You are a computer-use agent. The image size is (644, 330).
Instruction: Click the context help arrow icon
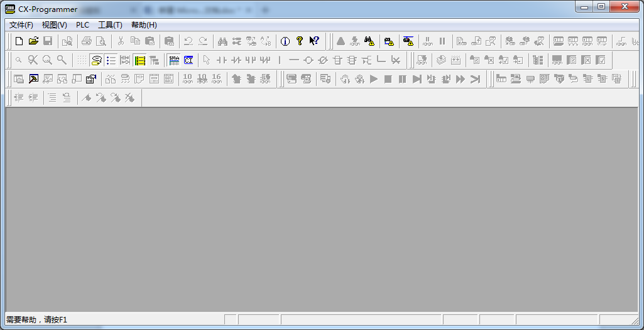pos(314,41)
